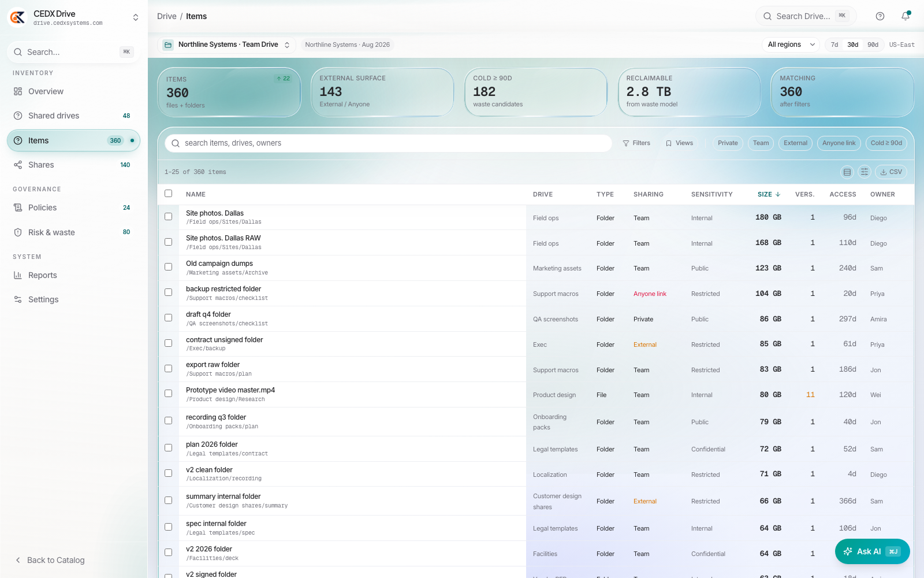This screenshot has height=578, width=924.
Task: Click the Drive breadcrumb link
Action: [x=167, y=16]
